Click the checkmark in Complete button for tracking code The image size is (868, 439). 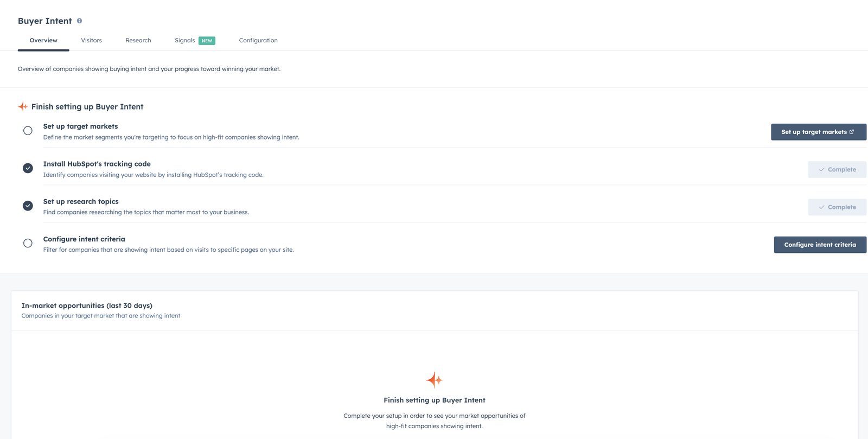(821, 170)
